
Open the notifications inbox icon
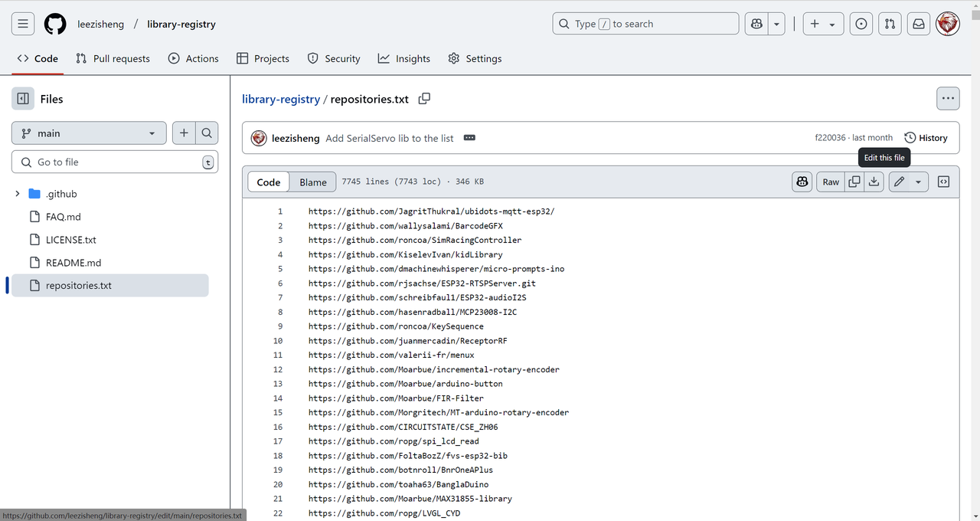pos(917,24)
